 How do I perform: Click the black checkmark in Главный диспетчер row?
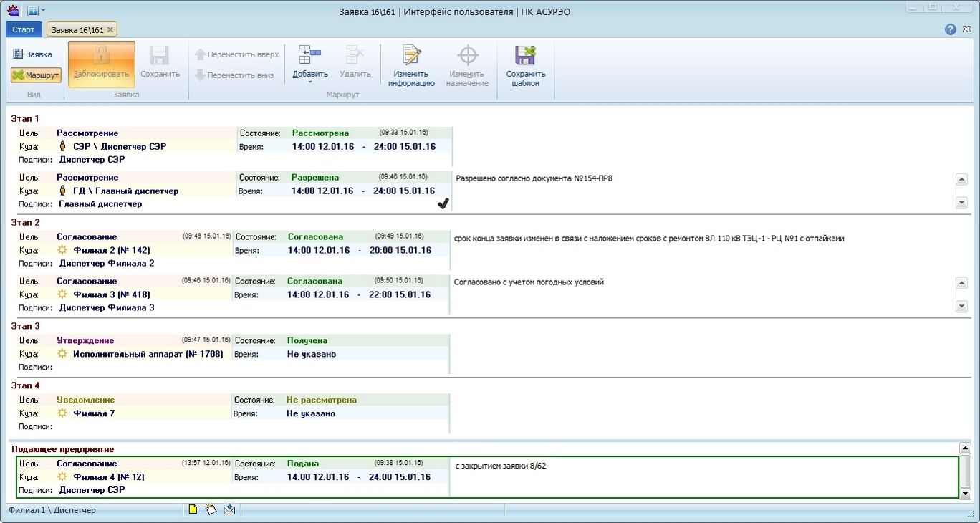[x=443, y=204]
